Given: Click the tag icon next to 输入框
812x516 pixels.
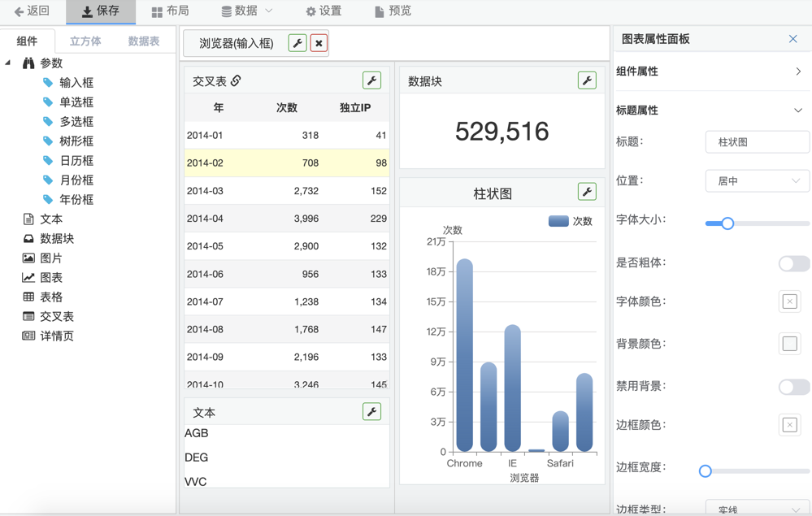Looking at the screenshot, I should click(x=48, y=82).
